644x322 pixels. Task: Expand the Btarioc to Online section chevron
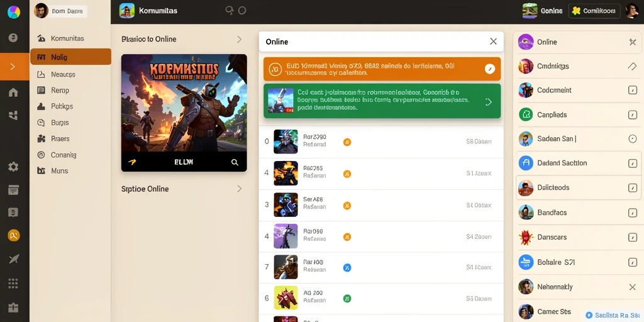click(x=239, y=40)
